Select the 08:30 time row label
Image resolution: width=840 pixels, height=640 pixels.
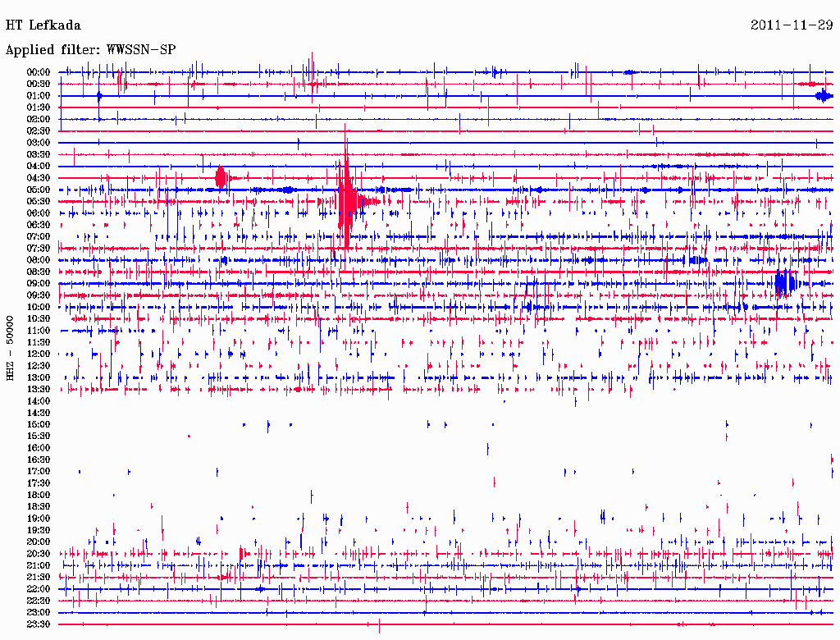(39, 272)
